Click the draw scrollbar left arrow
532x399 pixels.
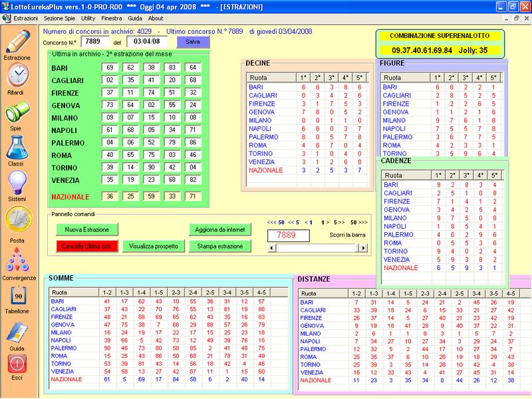click(271, 248)
